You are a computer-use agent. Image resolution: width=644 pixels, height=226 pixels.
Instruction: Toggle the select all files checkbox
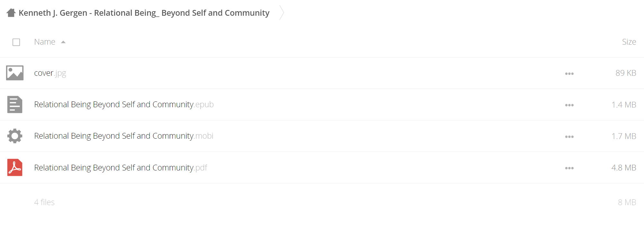point(16,42)
